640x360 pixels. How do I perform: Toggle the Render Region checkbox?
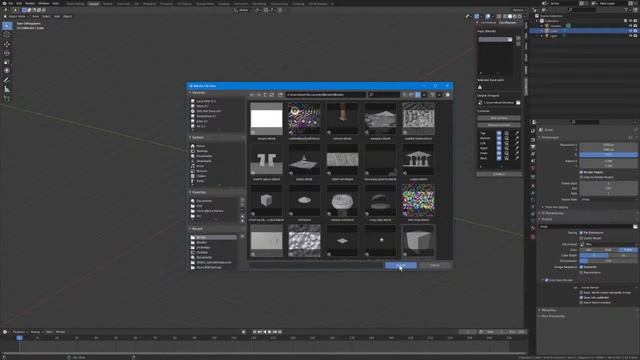click(581, 172)
